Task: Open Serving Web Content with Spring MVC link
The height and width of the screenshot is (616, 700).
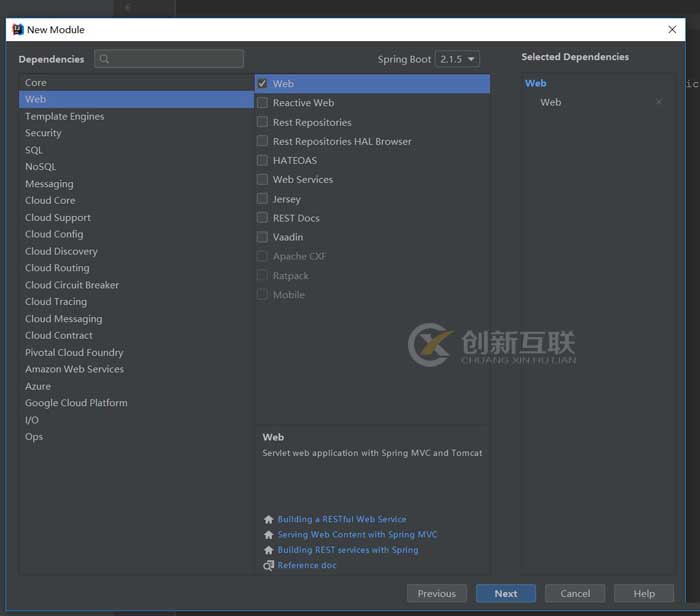Action: [x=357, y=535]
